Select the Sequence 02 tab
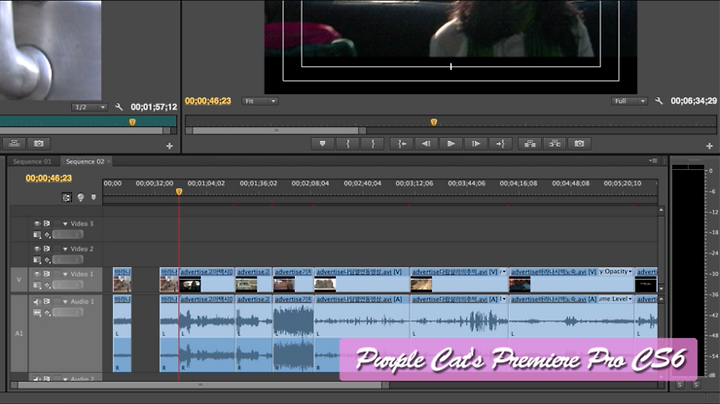Screen dimensions: 720x404 [x=84, y=162]
